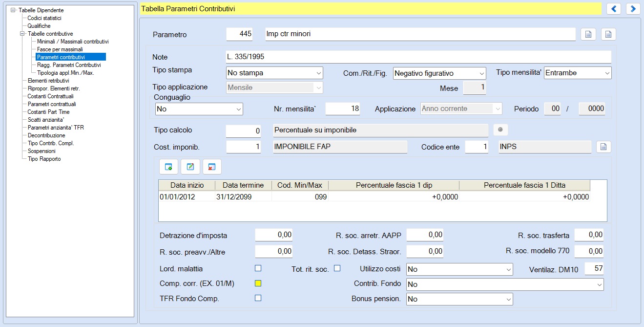Click Nr. mensilita` field
The width and height of the screenshot is (644, 327).
[x=343, y=109]
